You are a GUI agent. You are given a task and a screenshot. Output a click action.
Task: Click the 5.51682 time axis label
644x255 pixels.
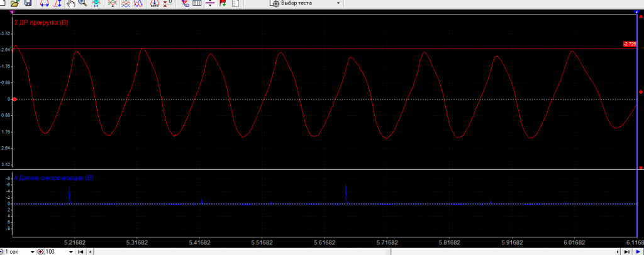point(262,242)
